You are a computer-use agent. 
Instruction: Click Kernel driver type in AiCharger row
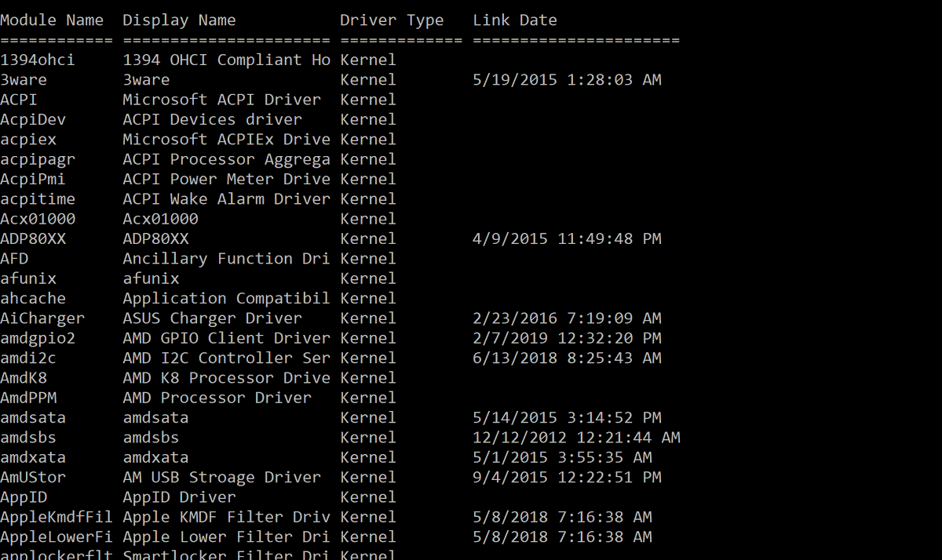pyautogui.click(x=368, y=318)
